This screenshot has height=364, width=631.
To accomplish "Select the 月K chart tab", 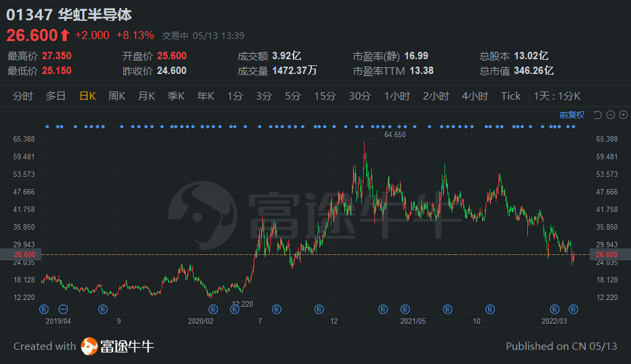I will pyautogui.click(x=147, y=96).
